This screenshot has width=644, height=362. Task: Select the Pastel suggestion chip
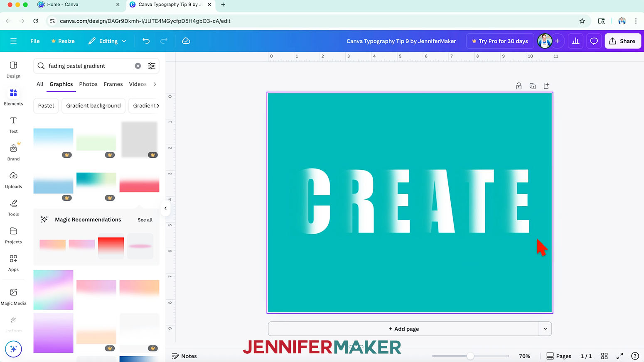coord(46,106)
